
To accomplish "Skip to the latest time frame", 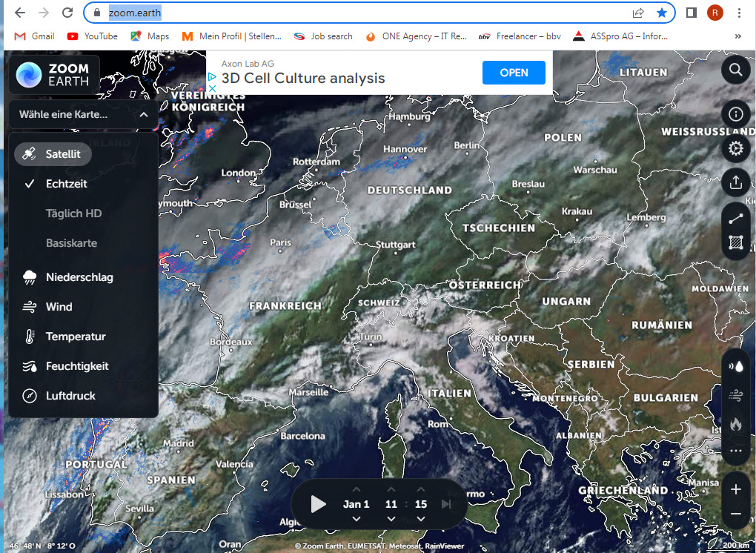I will pos(446,504).
